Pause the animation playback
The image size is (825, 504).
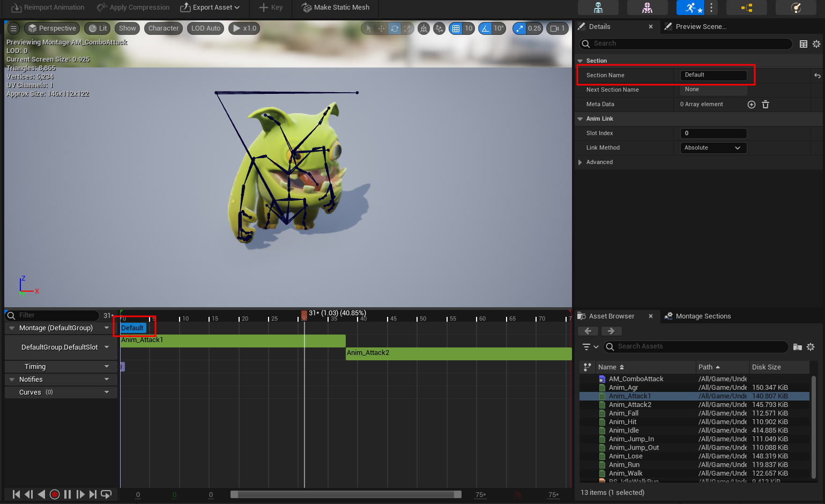click(68, 494)
